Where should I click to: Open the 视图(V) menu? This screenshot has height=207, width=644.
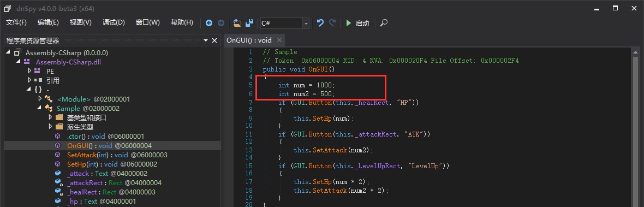click(81, 22)
